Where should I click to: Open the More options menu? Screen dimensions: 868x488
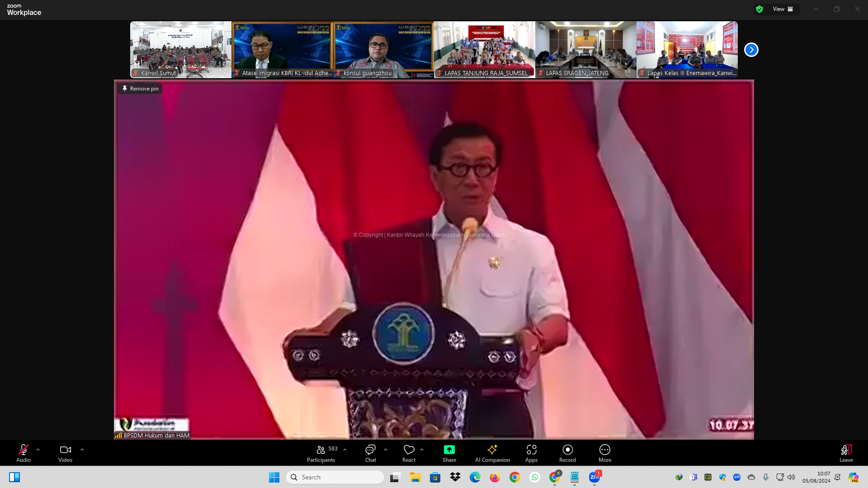click(604, 450)
